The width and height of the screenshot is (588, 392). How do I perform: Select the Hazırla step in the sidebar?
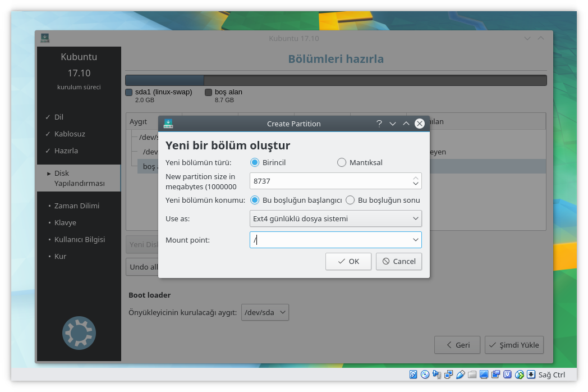66,151
